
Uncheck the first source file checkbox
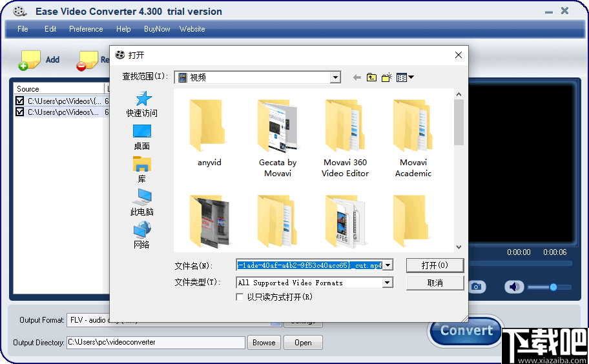click(19, 101)
